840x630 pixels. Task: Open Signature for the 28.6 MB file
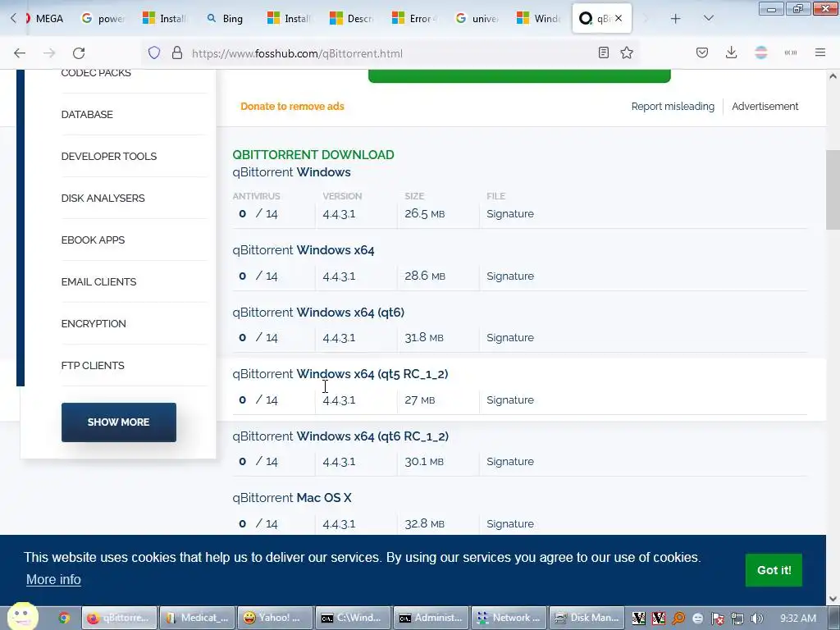510,276
